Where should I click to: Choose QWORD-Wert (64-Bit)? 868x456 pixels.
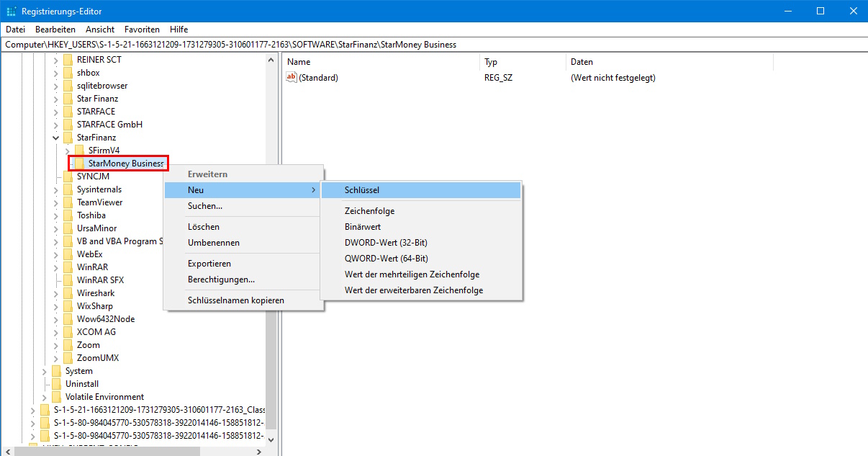click(x=420, y=259)
